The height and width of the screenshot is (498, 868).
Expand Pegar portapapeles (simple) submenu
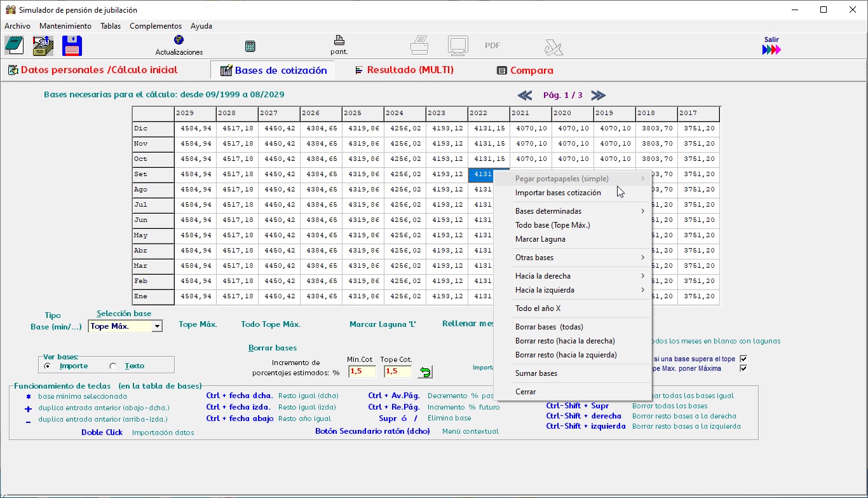click(x=573, y=179)
